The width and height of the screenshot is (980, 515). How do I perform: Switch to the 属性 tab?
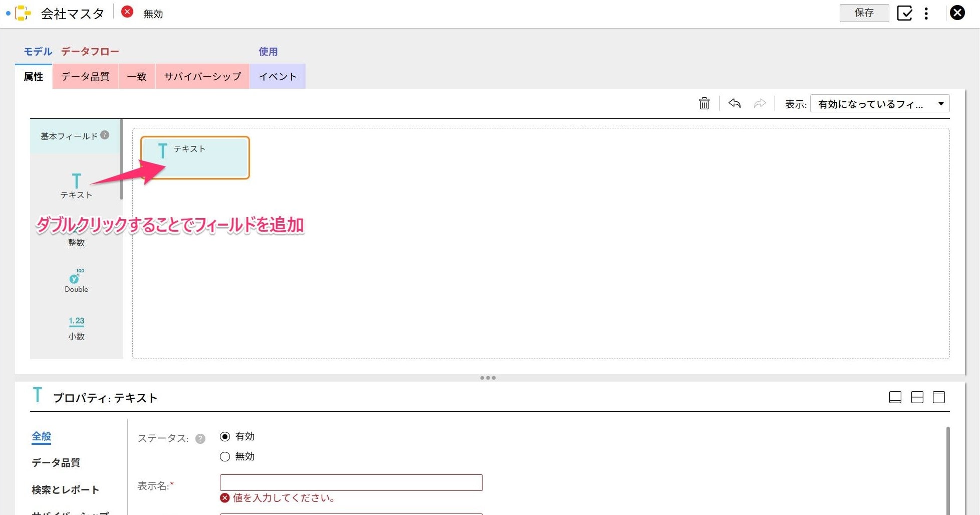click(34, 76)
